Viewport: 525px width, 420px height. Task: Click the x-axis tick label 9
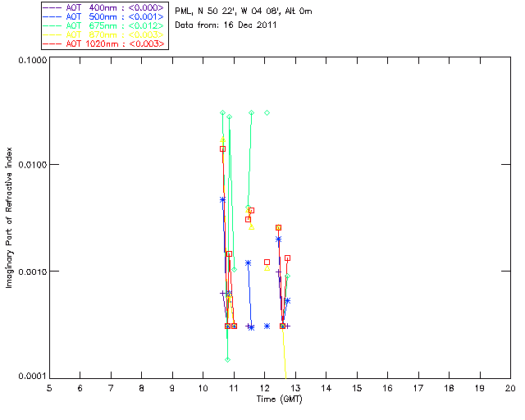172,388
